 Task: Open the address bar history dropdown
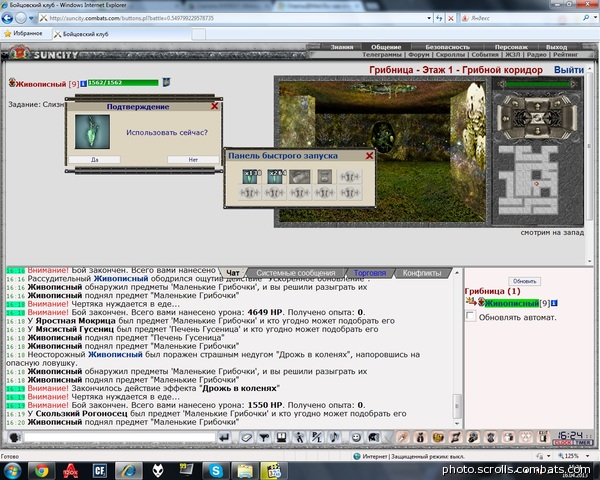coord(429,18)
